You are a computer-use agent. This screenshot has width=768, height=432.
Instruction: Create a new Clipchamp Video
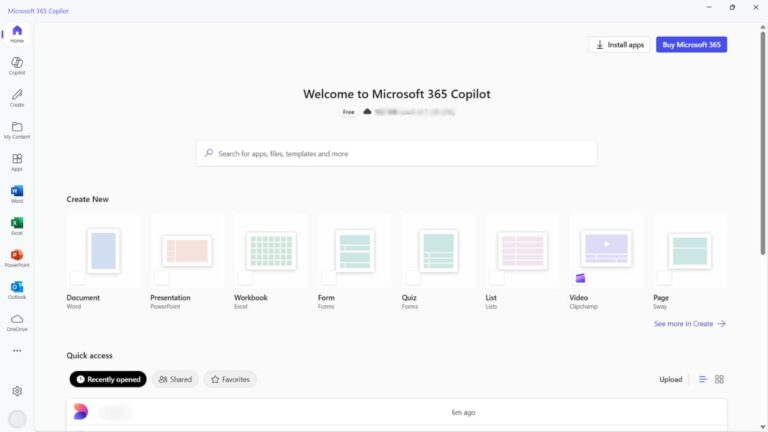606,262
